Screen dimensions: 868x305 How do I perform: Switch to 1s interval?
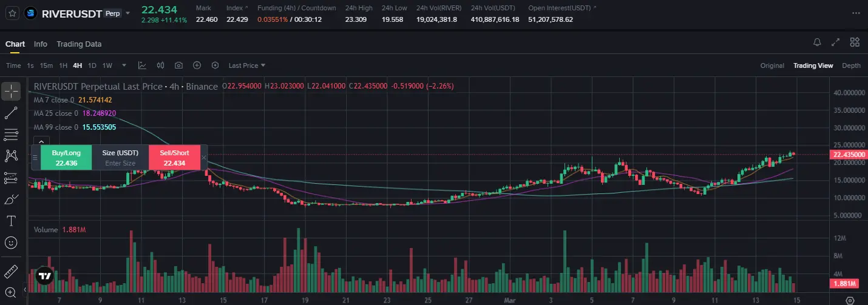point(30,65)
